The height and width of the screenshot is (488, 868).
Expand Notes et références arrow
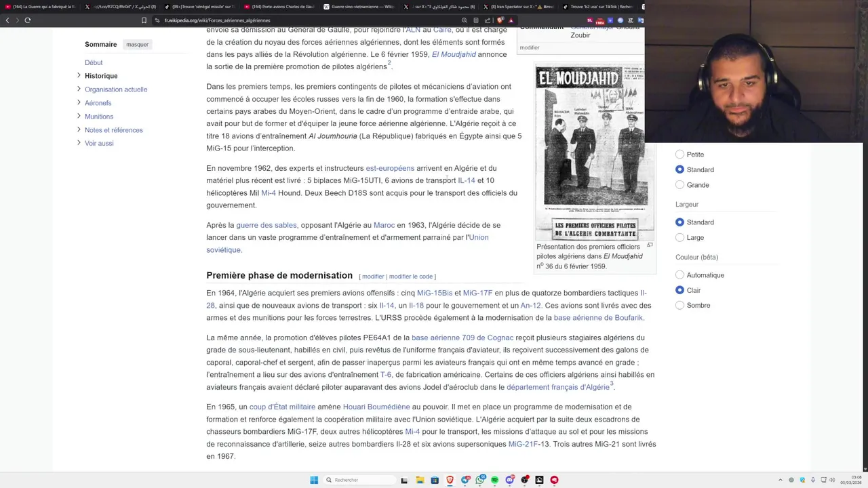click(x=79, y=129)
